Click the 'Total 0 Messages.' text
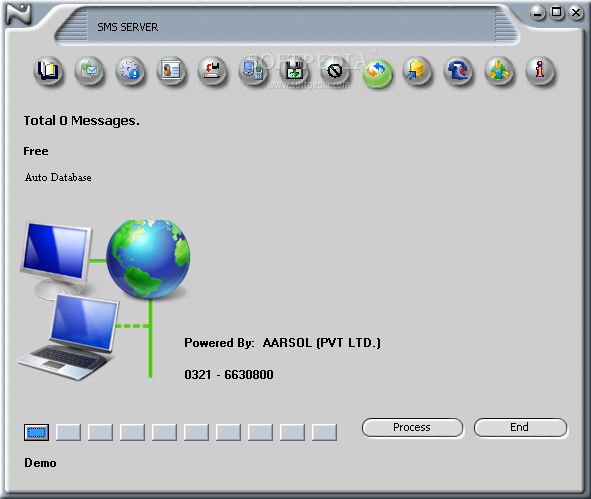 [x=81, y=121]
